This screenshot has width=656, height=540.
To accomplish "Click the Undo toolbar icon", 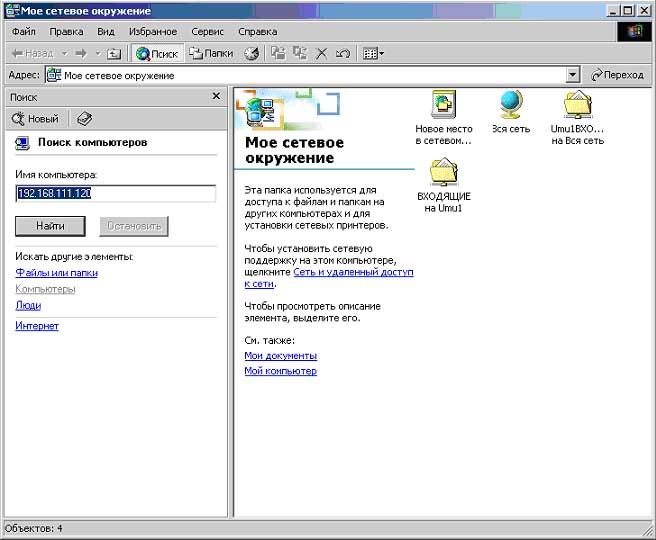I will (343, 54).
